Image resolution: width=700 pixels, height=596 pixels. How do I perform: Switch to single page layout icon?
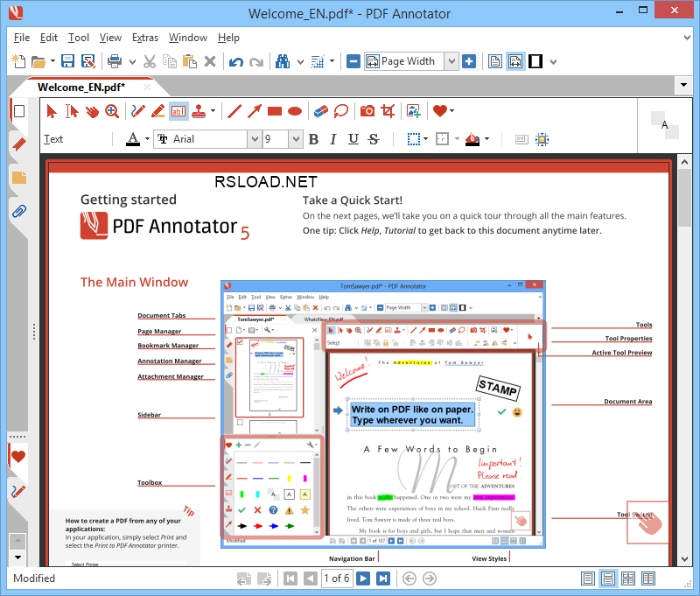click(588, 578)
